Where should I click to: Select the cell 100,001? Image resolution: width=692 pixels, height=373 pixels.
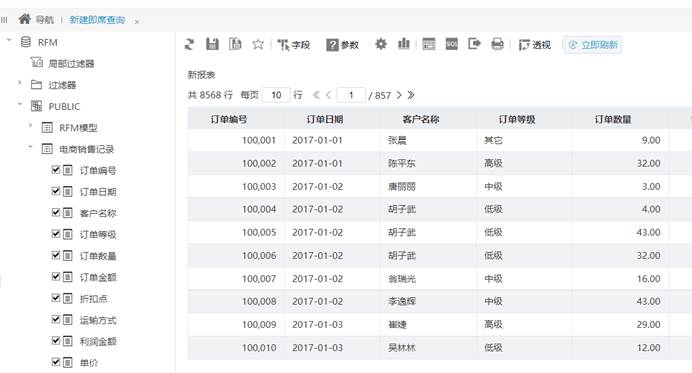point(237,140)
